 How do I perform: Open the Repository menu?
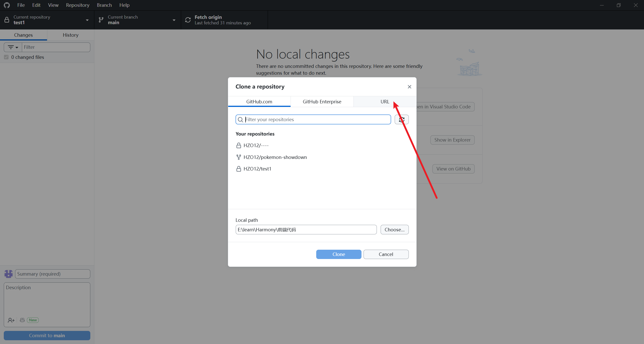click(x=77, y=5)
